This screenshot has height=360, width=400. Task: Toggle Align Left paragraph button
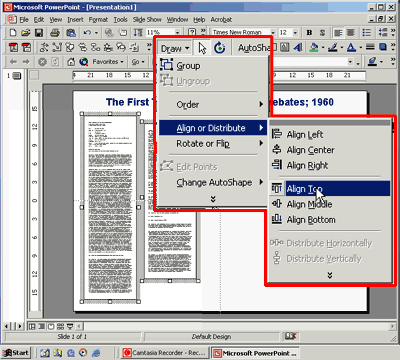[x=338, y=33]
